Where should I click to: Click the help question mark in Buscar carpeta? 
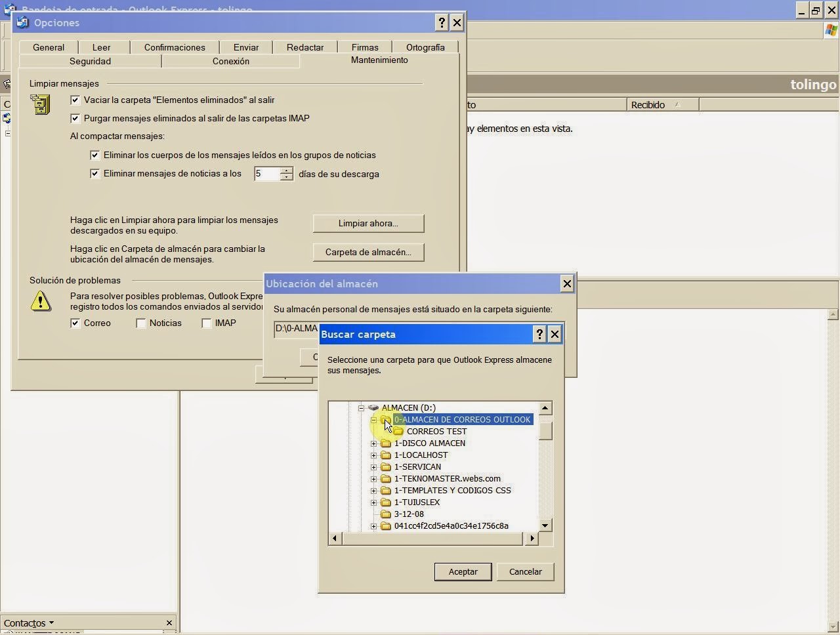tap(539, 334)
